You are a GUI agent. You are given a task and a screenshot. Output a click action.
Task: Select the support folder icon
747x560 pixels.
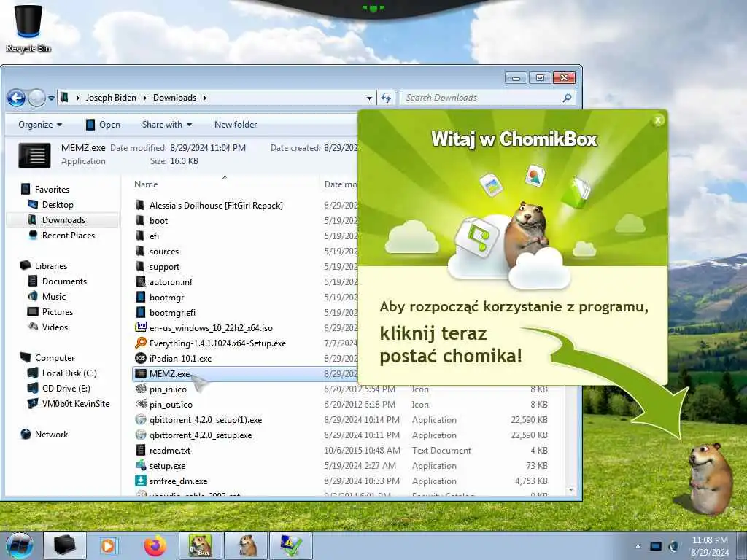coord(141,267)
